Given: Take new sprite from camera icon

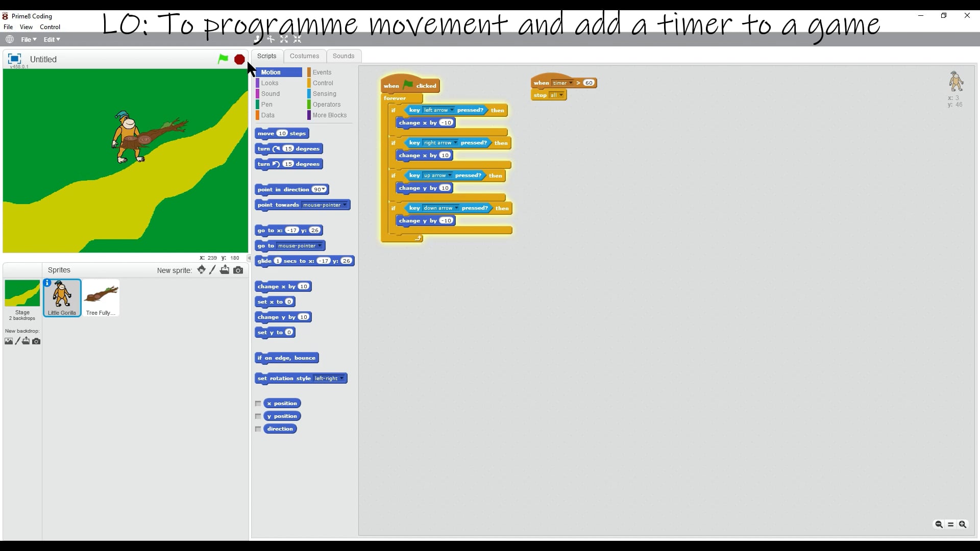Looking at the screenshot, I should pos(238,270).
